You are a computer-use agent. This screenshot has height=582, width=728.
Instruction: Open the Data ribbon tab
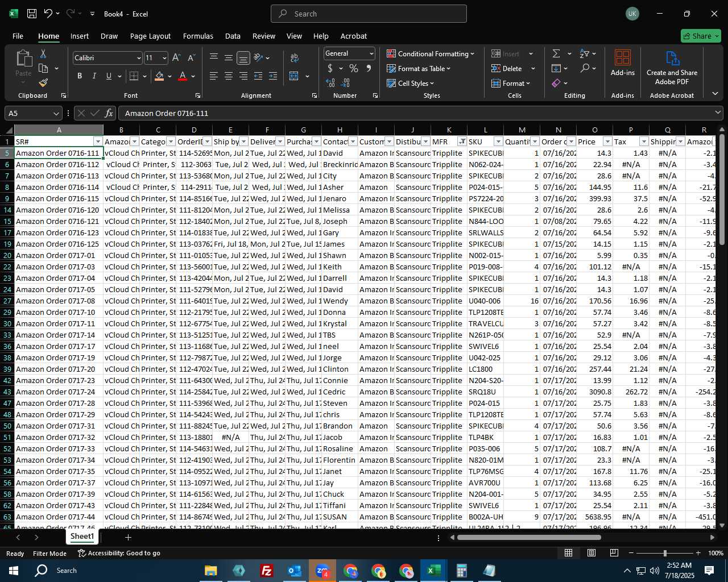coord(233,36)
